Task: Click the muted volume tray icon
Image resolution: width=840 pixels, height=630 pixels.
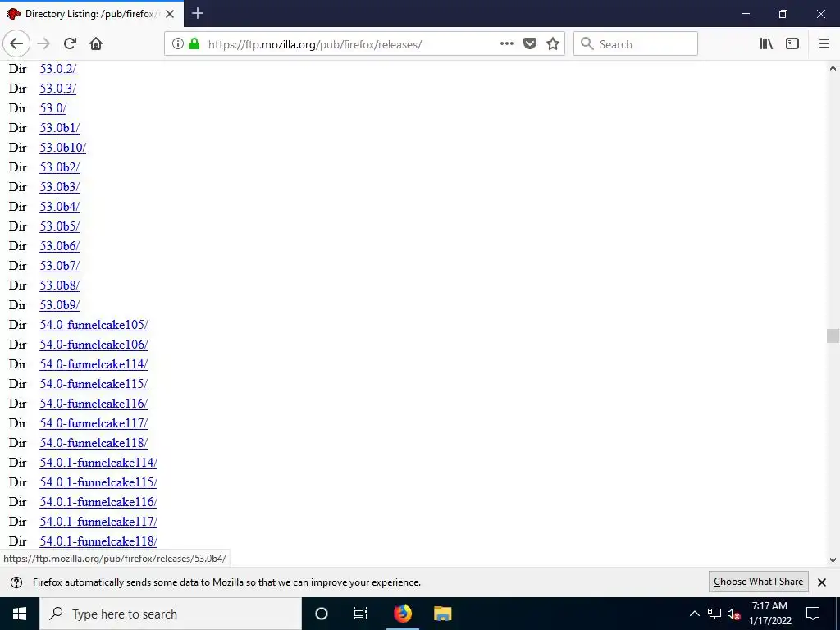Action: (x=734, y=614)
